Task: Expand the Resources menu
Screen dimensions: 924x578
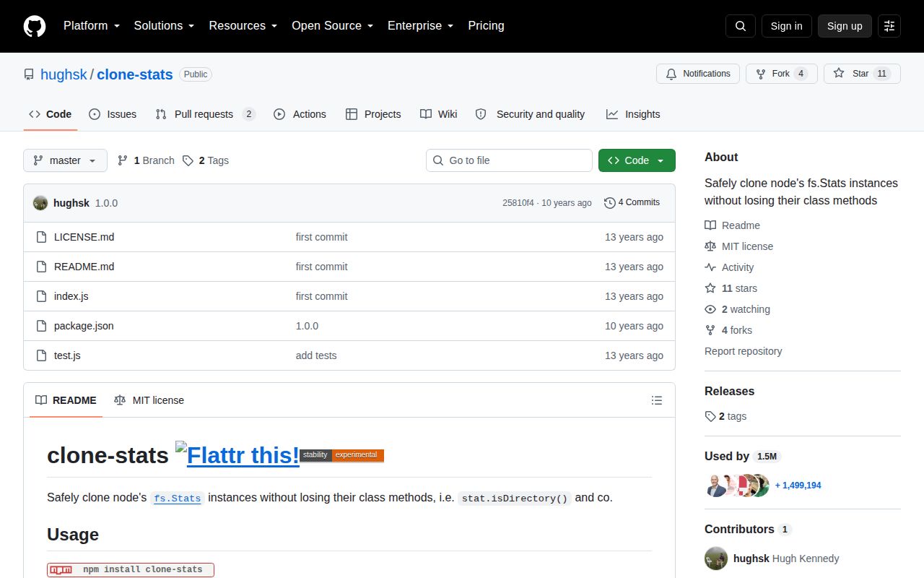Action: [x=243, y=26]
